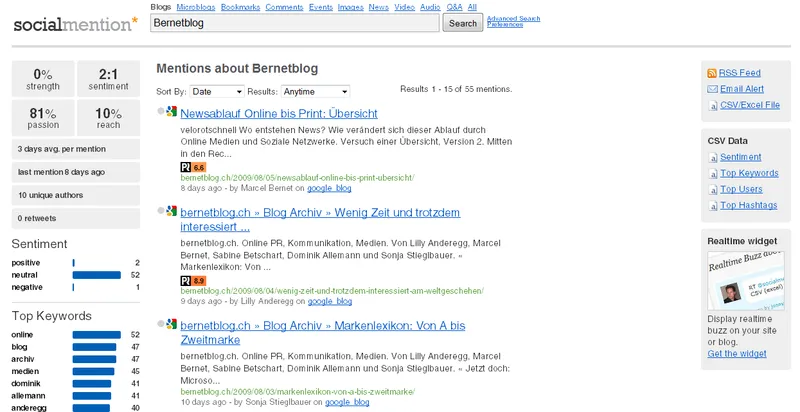800x412 pixels.
Task: Click the Realtime Buzz widget thumbnail
Action: [745, 280]
